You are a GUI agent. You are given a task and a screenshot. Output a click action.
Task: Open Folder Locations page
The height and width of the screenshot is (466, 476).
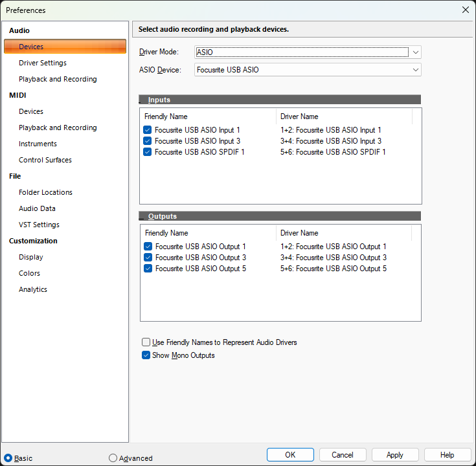[45, 192]
